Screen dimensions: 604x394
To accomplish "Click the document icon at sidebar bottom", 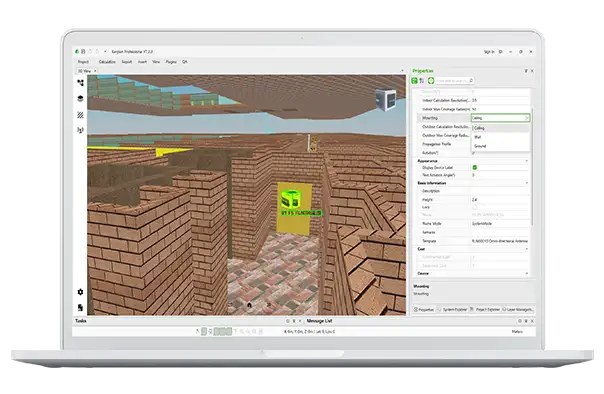I will coord(80,307).
